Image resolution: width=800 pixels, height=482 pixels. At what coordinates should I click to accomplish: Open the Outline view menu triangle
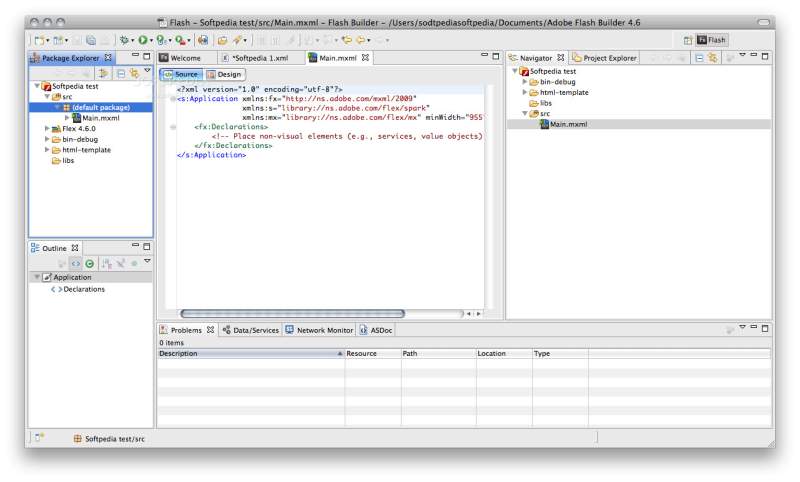click(x=147, y=261)
